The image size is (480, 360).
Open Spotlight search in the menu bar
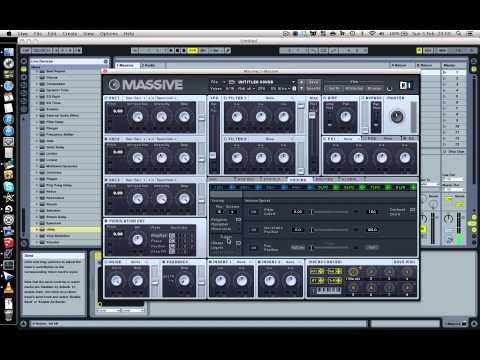click(x=459, y=34)
